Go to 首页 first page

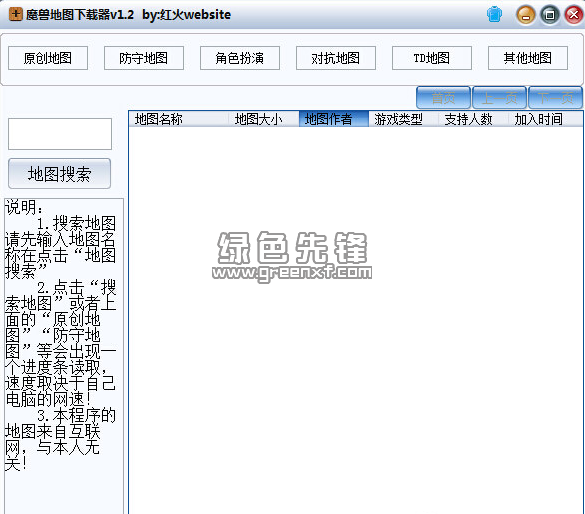pyautogui.click(x=443, y=98)
